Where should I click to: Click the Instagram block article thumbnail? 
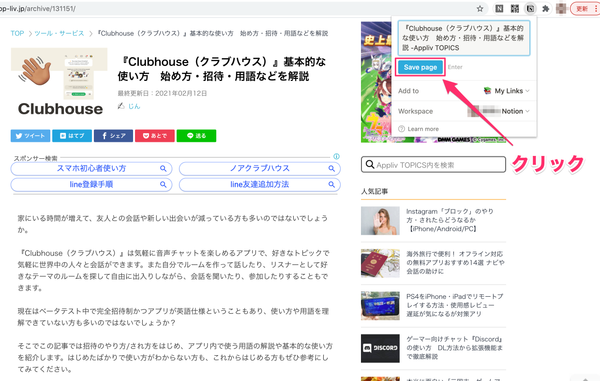click(x=380, y=221)
